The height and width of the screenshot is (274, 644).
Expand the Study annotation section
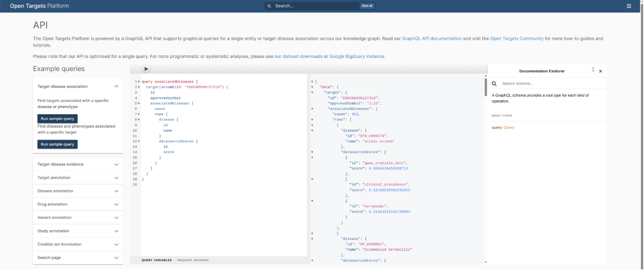click(78, 231)
